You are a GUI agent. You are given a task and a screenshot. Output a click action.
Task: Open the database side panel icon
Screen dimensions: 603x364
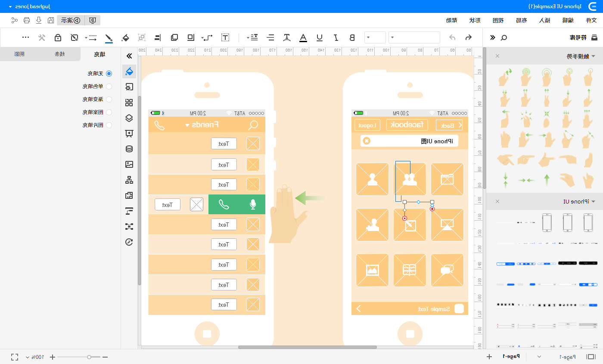click(129, 149)
